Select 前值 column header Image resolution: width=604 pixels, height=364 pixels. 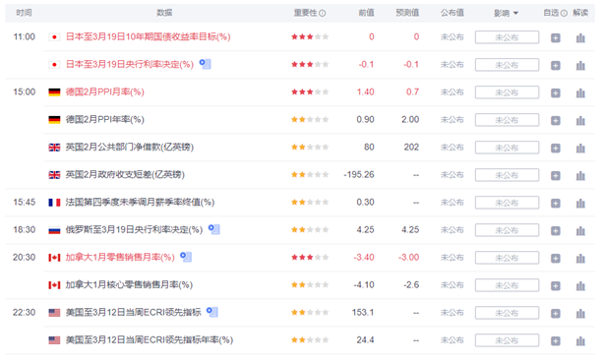pos(366,13)
